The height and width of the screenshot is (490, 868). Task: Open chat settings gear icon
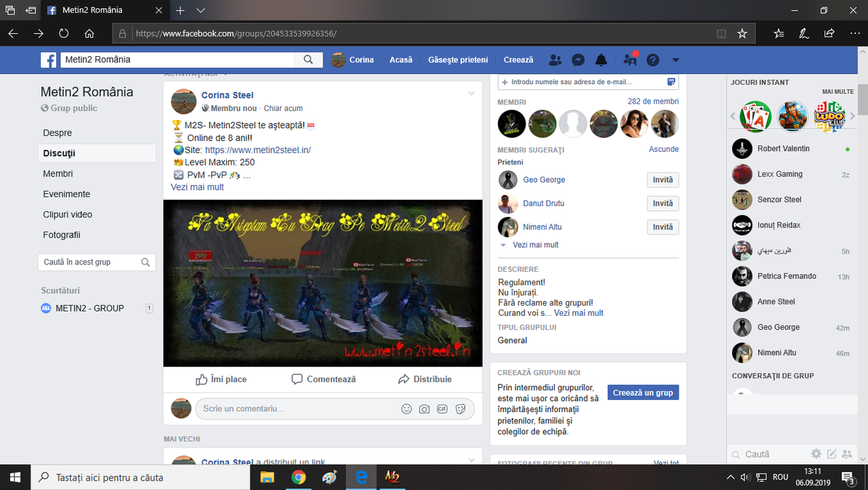[816, 454]
